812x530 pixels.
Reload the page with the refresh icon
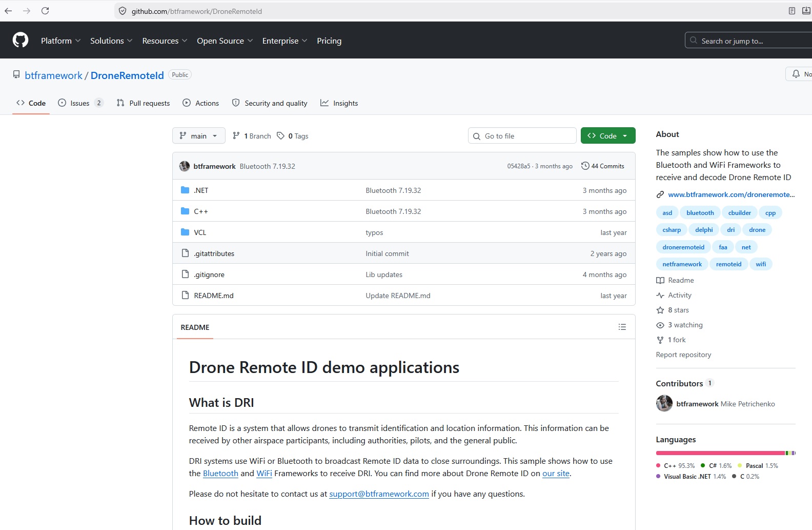[45, 11]
